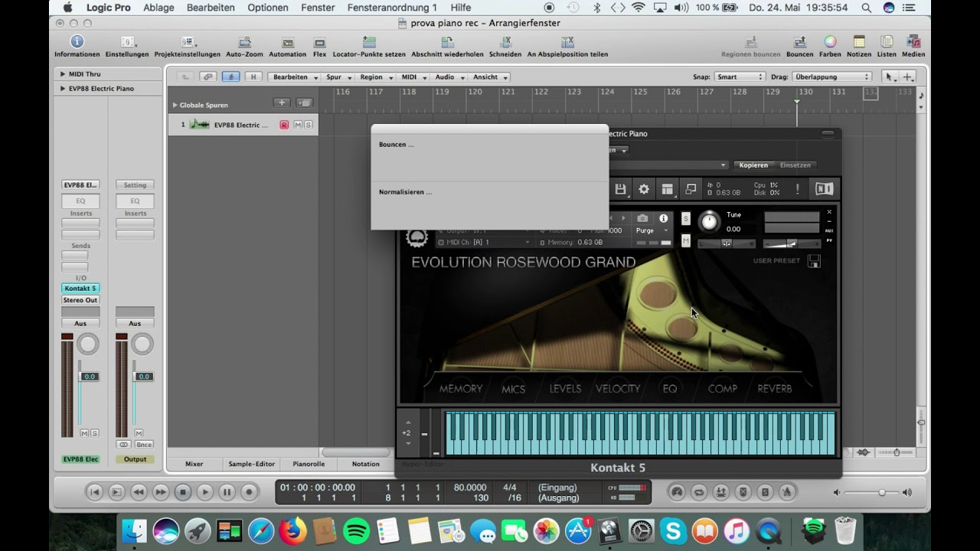Screen dimensions: 980x551
Task: Click Kopieren in the plug-in header
Action: [x=753, y=165]
